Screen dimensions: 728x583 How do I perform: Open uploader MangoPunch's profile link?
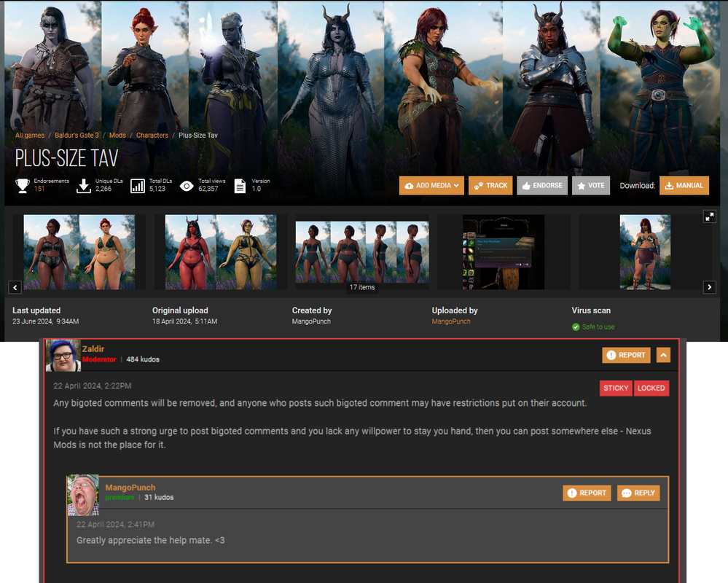click(451, 321)
